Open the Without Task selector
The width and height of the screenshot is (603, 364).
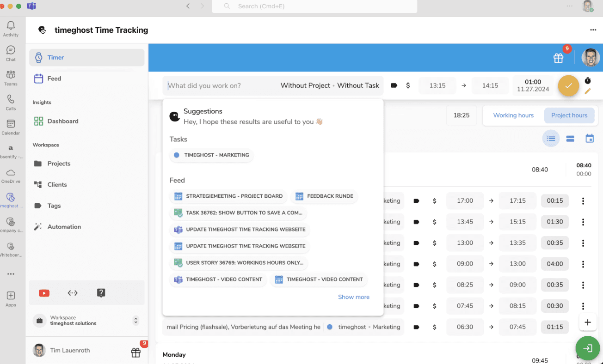tap(358, 85)
